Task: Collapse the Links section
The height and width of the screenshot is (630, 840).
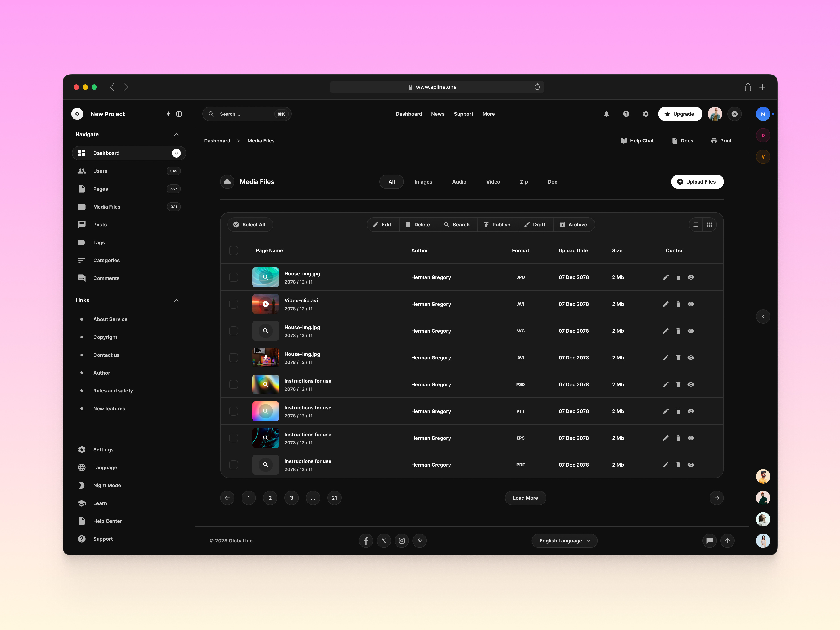Action: click(x=176, y=300)
